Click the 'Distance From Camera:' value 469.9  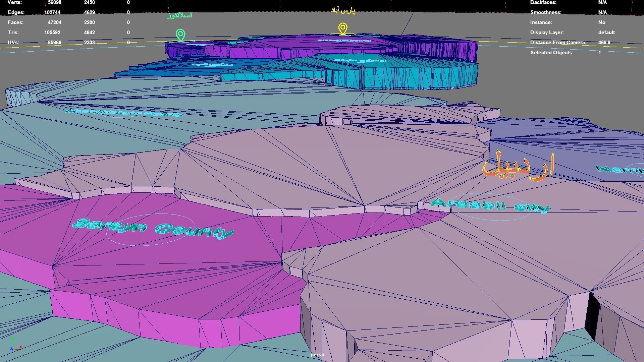[x=604, y=43]
